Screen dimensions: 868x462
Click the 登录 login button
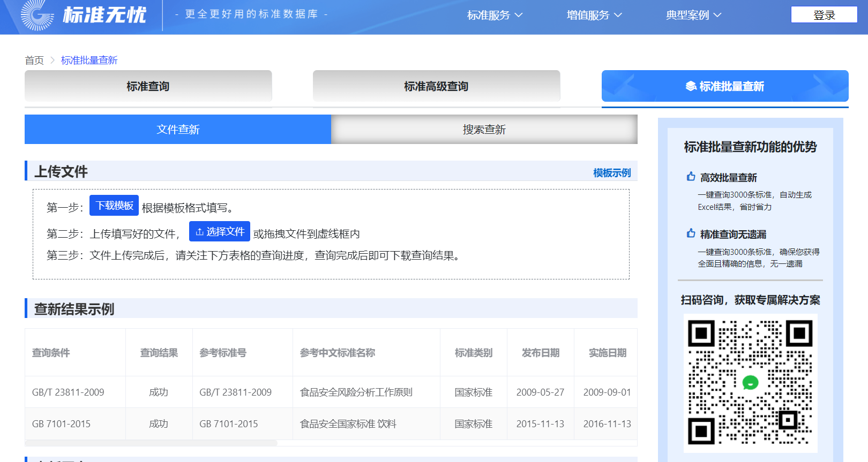pos(824,15)
